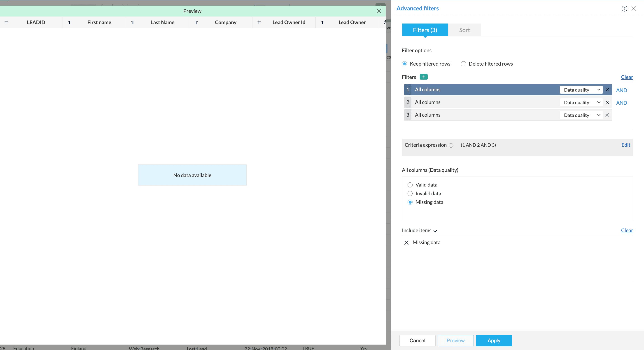Open filter 2 Data quality dropdown
644x350 pixels.
pos(581,102)
